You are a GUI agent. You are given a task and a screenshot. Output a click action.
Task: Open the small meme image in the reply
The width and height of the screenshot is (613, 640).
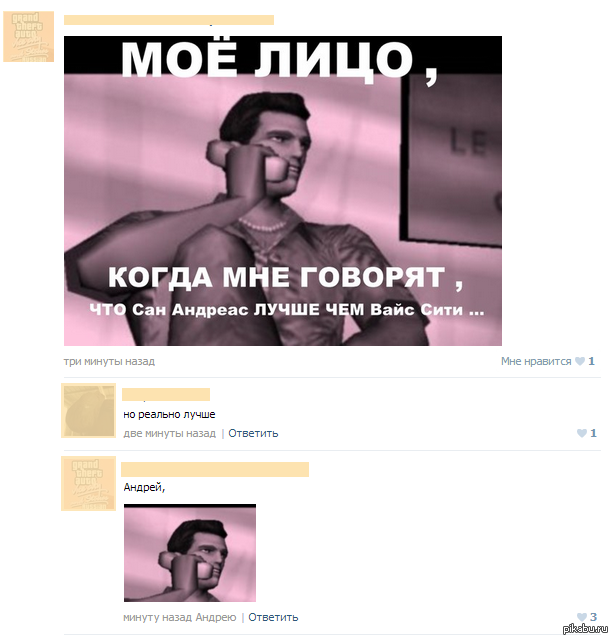(190, 553)
